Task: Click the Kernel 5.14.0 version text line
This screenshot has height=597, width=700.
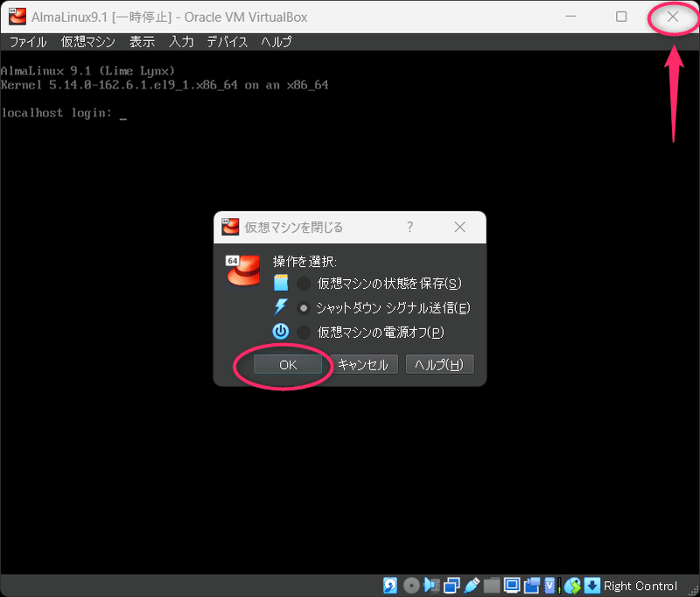Action: click(164, 85)
